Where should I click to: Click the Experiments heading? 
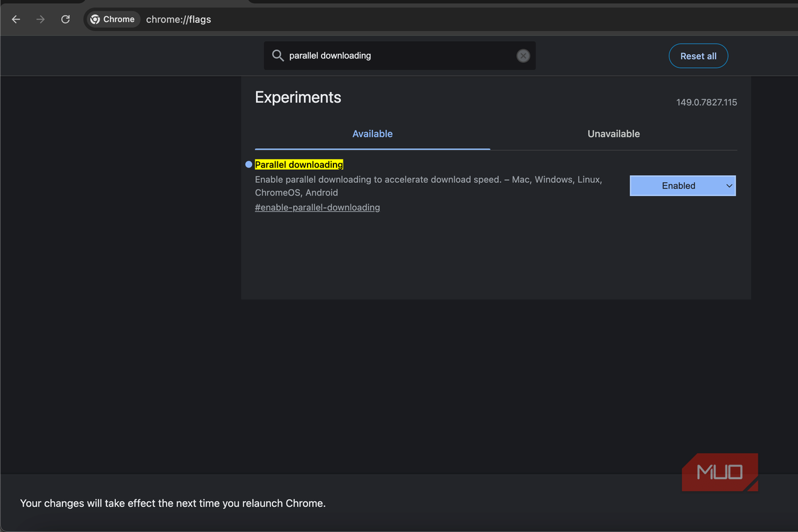(298, 97)
